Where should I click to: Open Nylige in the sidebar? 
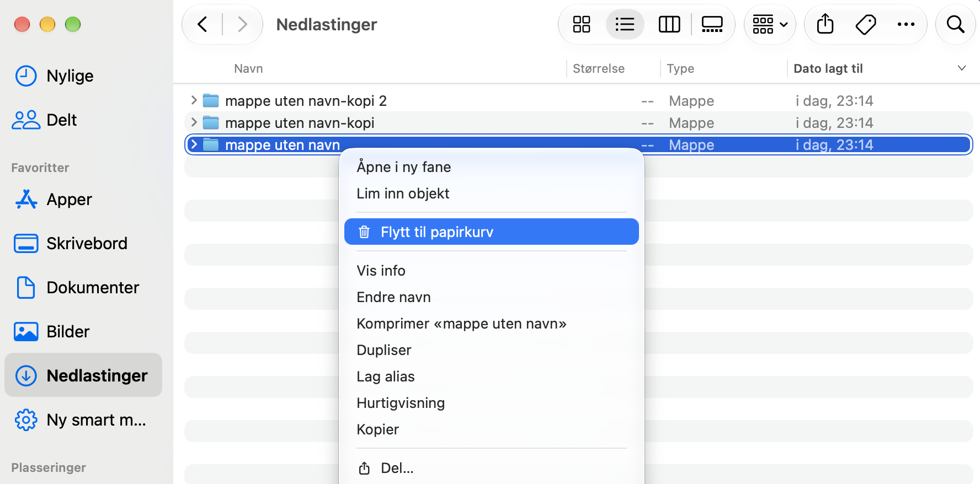click(83, 76)
